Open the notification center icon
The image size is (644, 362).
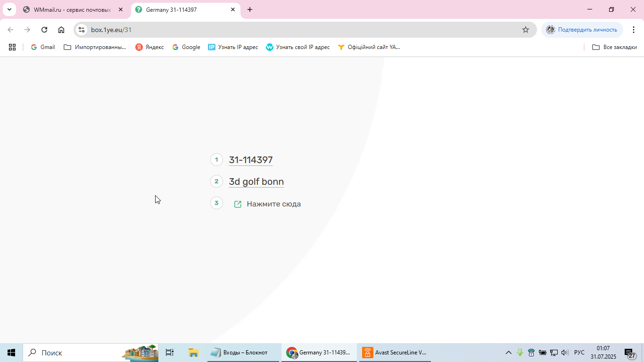(630, 353)
